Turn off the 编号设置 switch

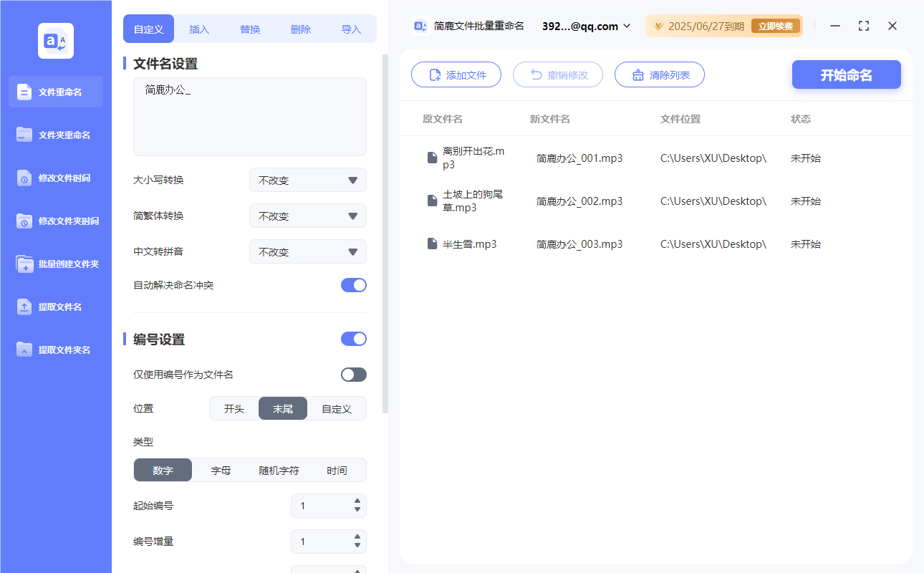pos(353,338)
